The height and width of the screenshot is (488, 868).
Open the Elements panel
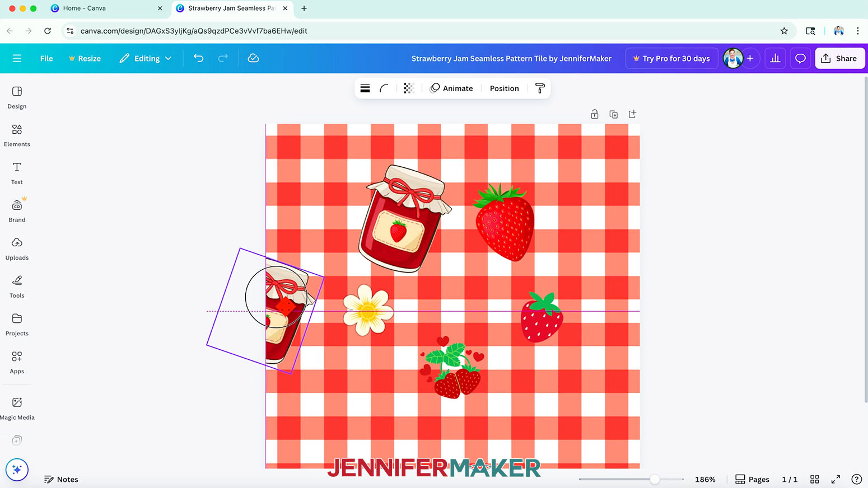(17, 135)
